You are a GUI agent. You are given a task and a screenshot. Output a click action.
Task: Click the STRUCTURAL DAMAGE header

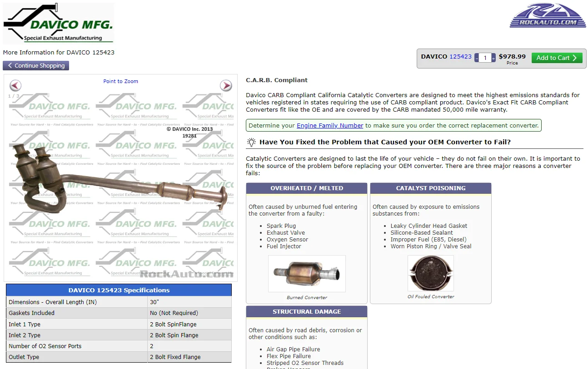pos(307,311)
